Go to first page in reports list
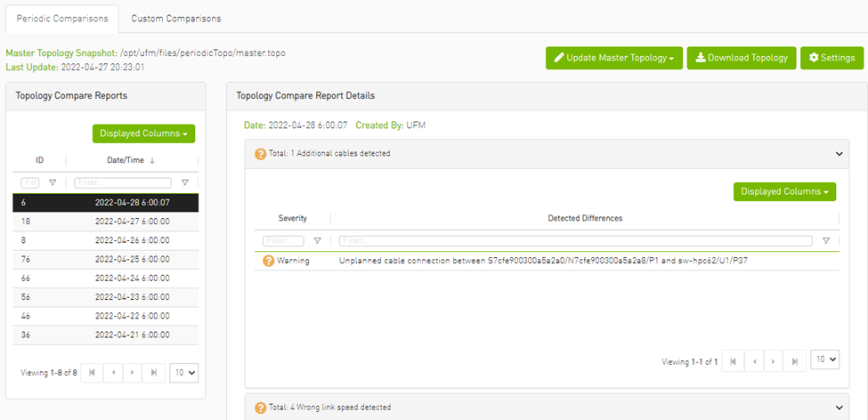The width and height of the screenshot is (868, 420). point(92,373)
